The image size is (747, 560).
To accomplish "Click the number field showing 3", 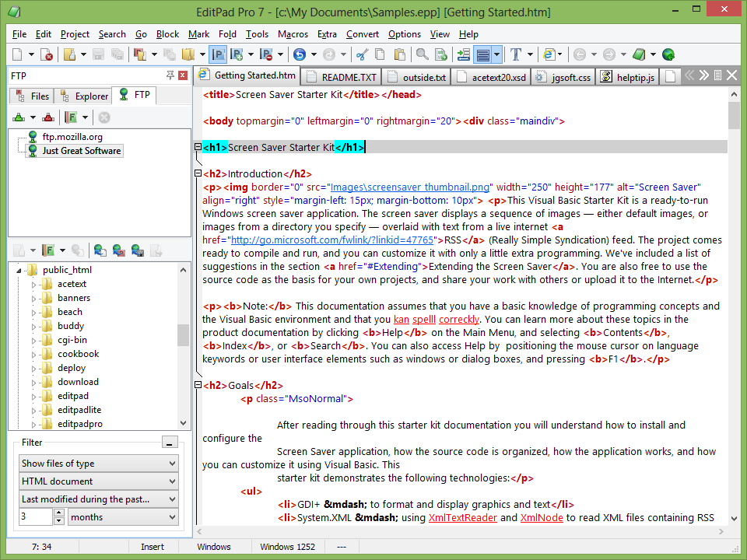I will pyautogui.click(x=35, y=517).
